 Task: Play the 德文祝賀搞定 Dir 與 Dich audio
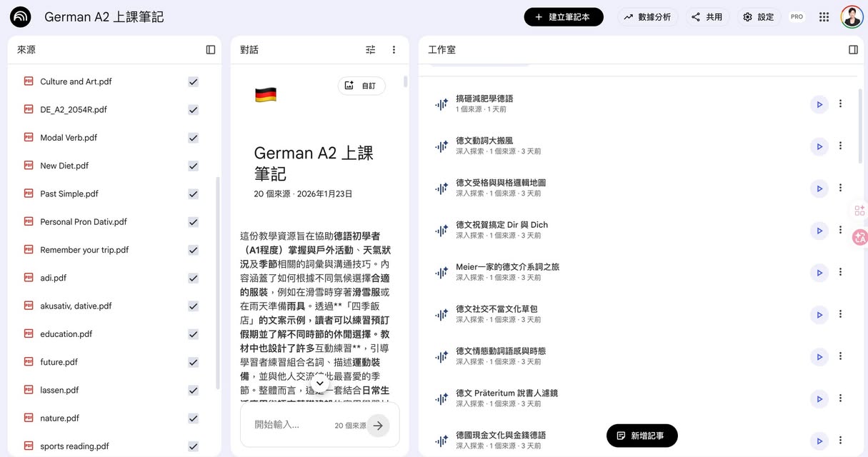819,231
